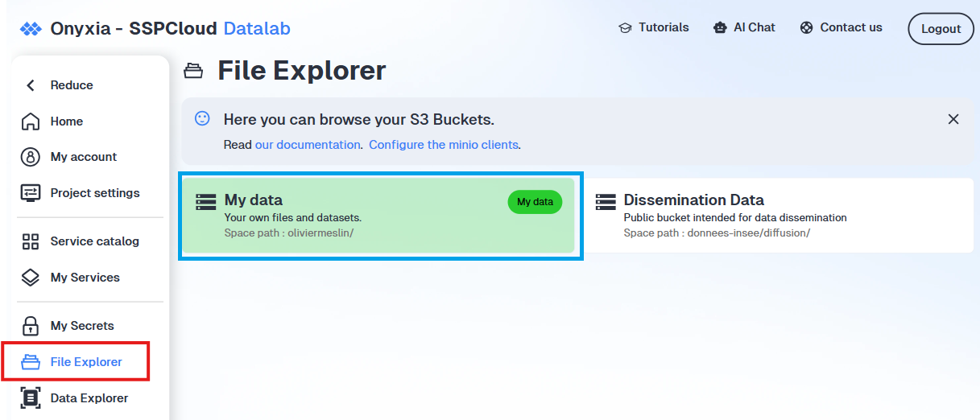Open My Secrets padlock icon
Screen dimensions: 980x420
pos(31,326)
